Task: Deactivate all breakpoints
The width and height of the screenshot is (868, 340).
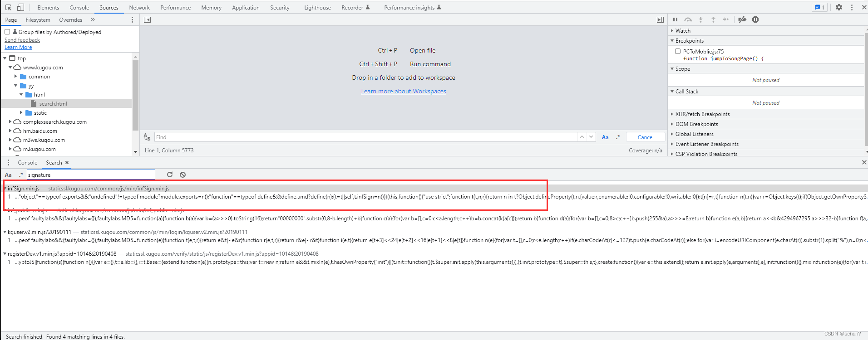Action: click(742, 19)
